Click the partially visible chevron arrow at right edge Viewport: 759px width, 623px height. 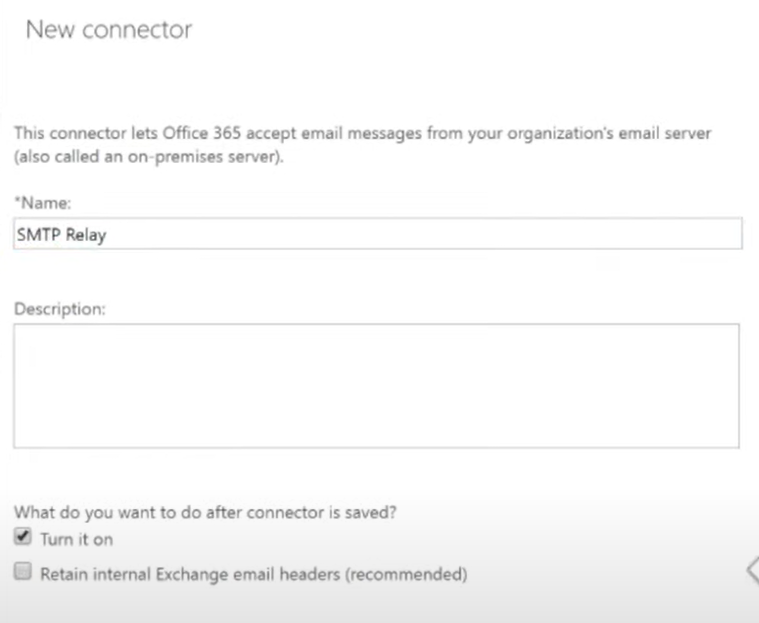(x=753, y=570)
